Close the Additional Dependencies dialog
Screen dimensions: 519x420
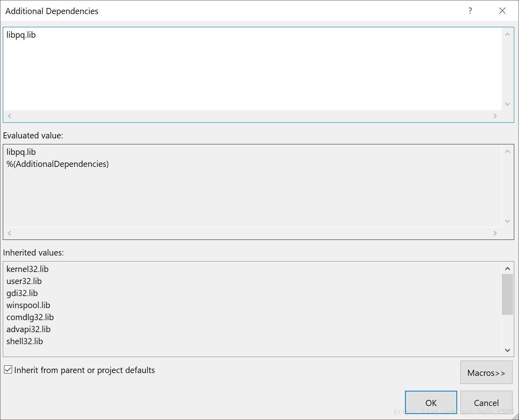(502, 11)
